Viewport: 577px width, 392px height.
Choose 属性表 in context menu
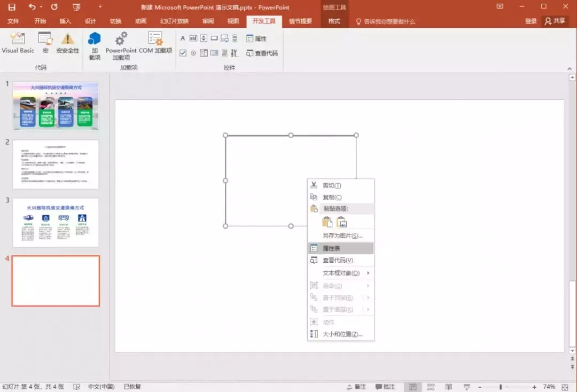coord(341,248)
